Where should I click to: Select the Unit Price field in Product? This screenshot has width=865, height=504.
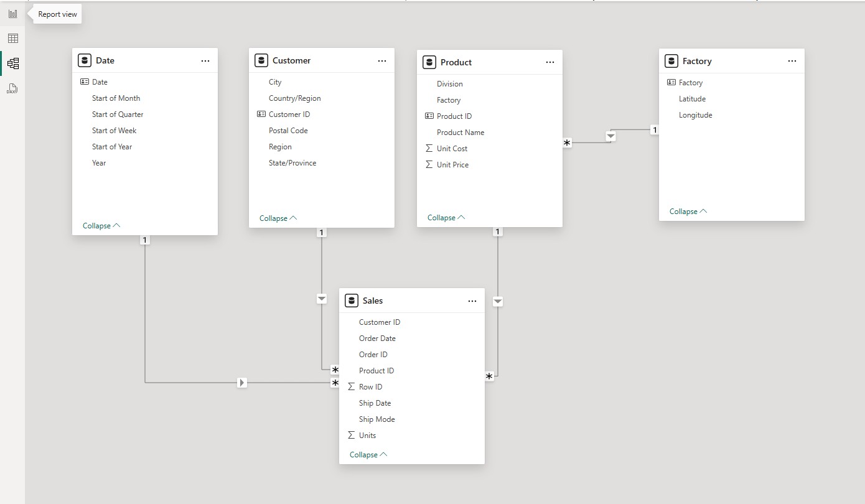pos(452,165)
